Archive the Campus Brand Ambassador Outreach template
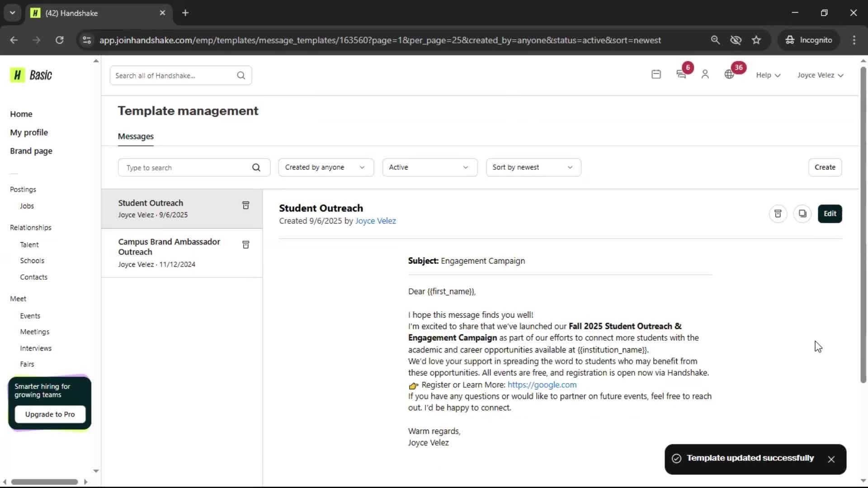868x488 pixels. [246, 245]
